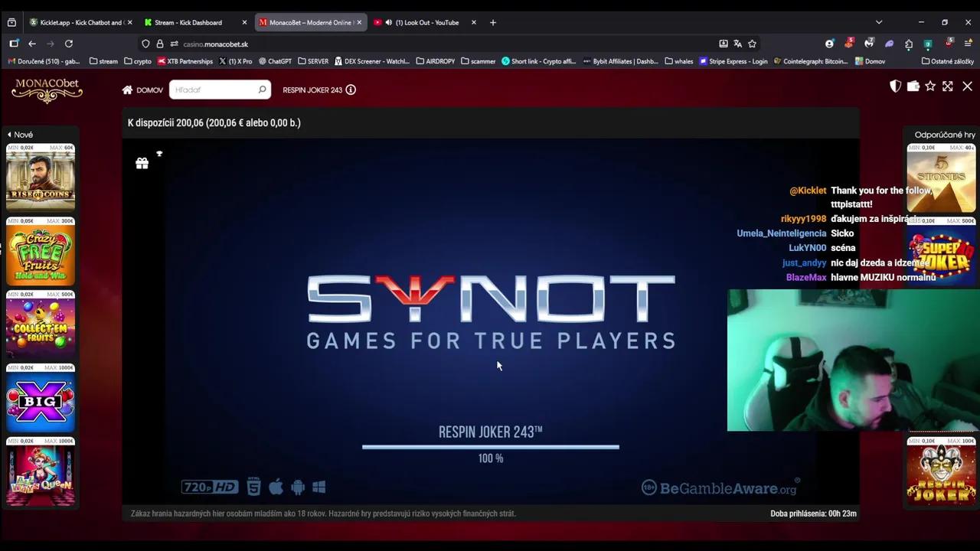Open Ostatné záložky bookmarks folder

click(948, 61)
